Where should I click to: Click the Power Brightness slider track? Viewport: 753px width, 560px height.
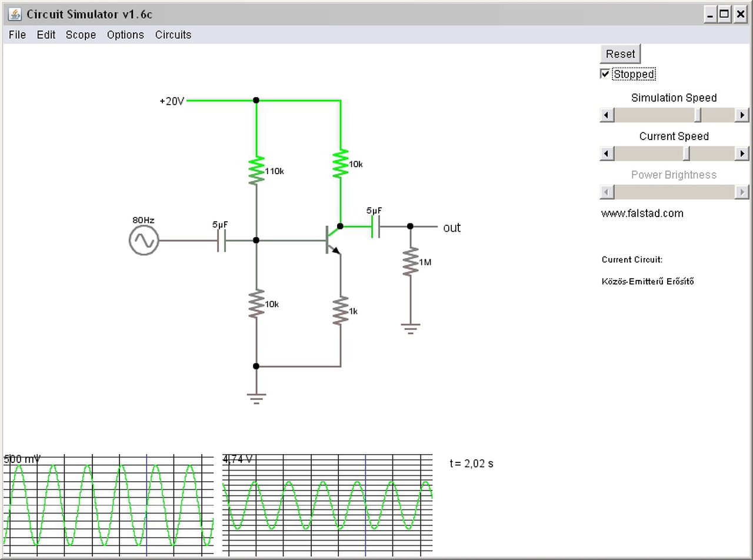(x=674, y=192)
